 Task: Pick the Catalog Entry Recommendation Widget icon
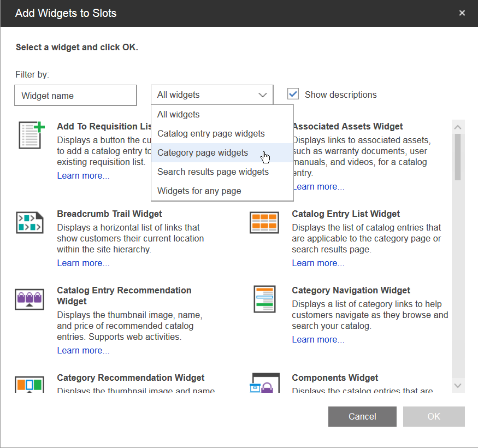29,299
